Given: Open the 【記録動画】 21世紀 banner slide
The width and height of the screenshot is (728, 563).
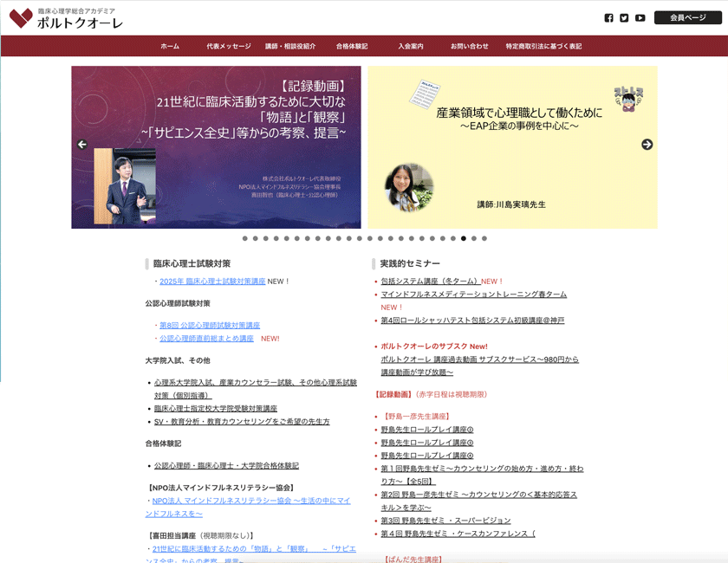Looking at the screenshot, I should 216,147.
